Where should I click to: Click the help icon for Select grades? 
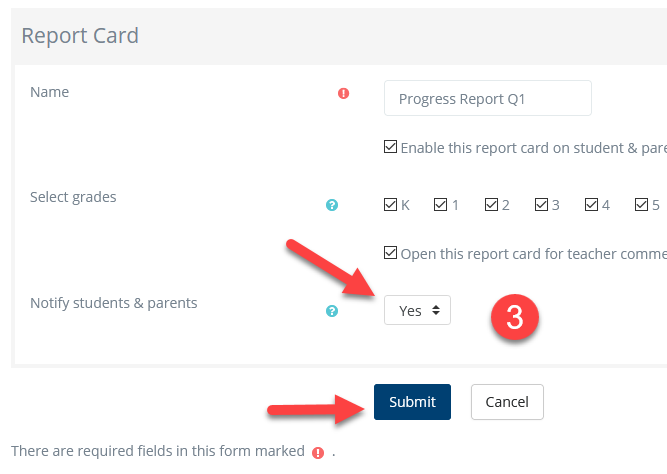tap(332, 205)
